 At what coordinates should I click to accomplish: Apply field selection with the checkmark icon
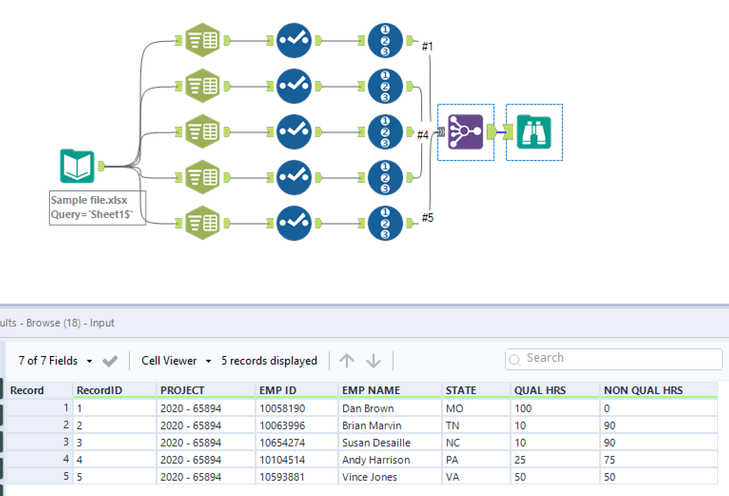[x=110, y=361]
